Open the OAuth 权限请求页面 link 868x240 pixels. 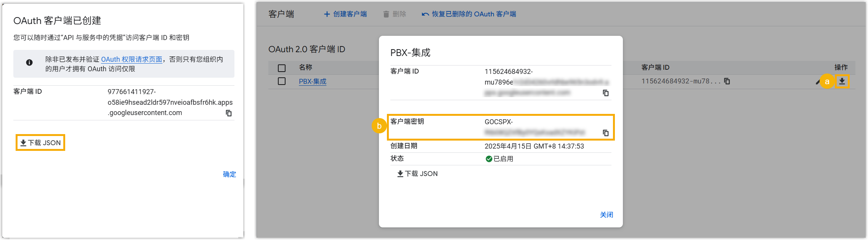132,59
